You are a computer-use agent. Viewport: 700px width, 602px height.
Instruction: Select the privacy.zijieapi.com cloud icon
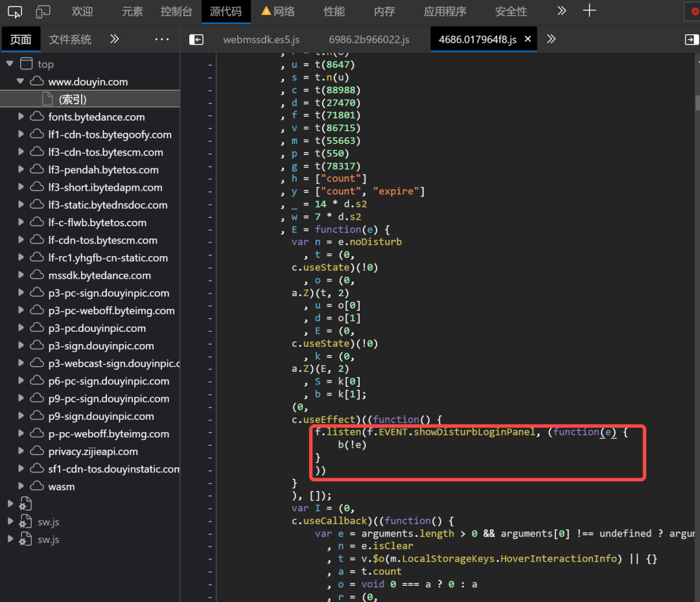click(x=36, y=451)
